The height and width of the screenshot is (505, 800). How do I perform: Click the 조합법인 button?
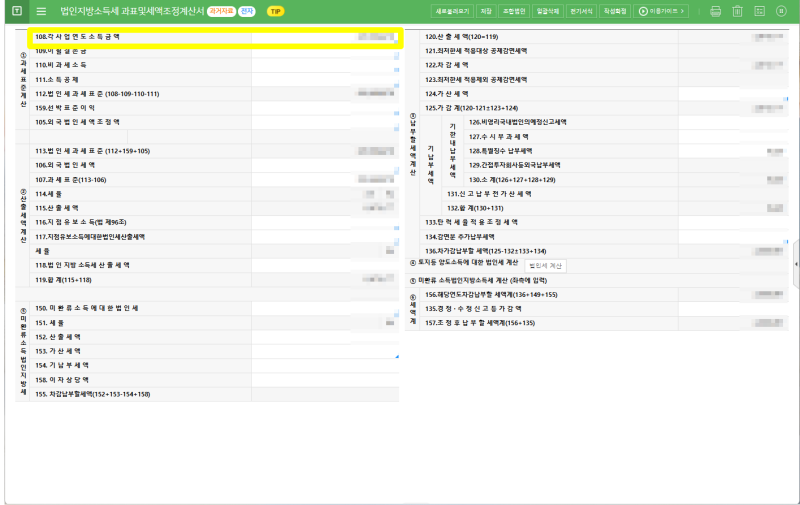[x=514, y=11]
